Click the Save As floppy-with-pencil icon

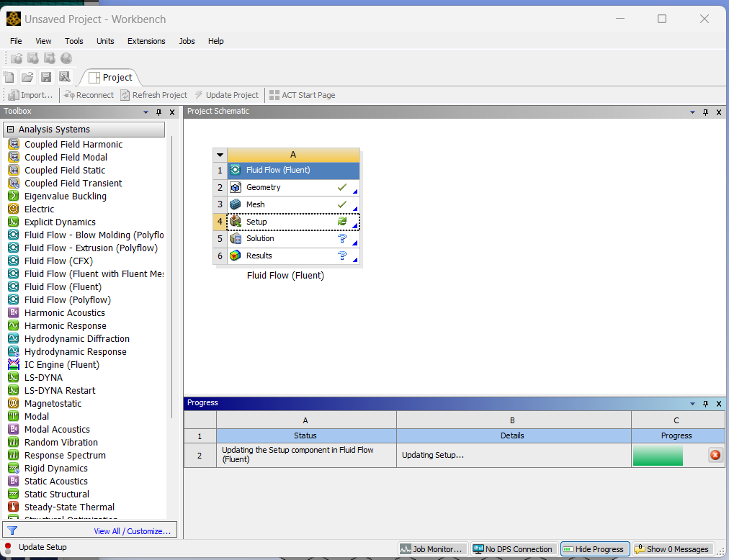pyautogui.click(x=65, y=77)
